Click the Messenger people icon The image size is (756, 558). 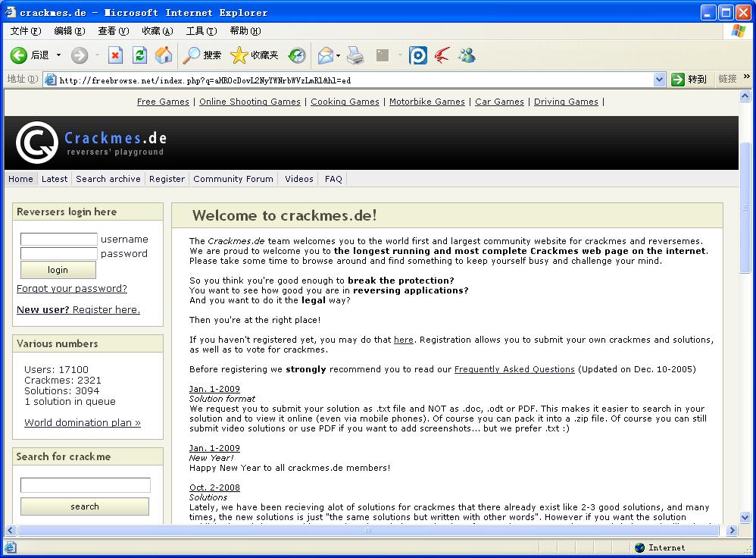click(x=467, y=55)
